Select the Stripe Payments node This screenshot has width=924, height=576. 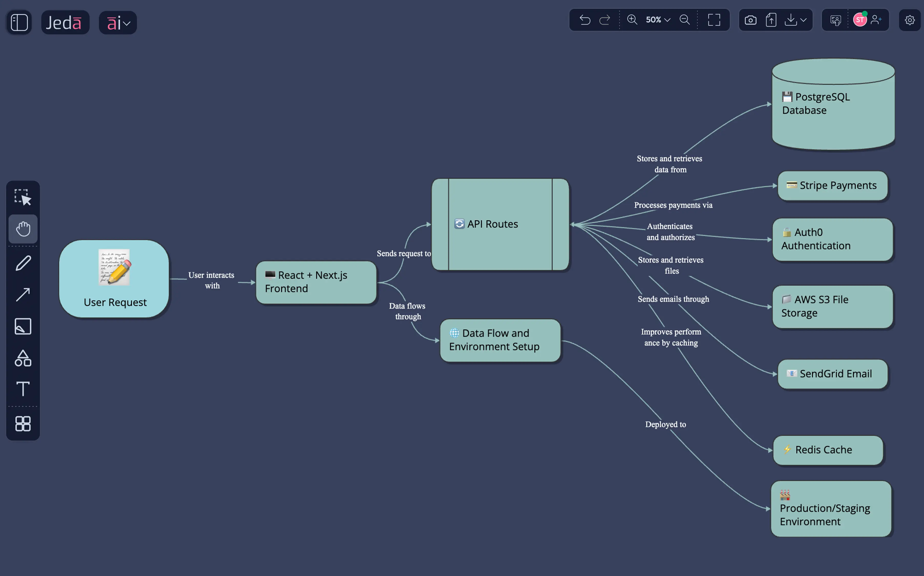click(x=833, y=186)
